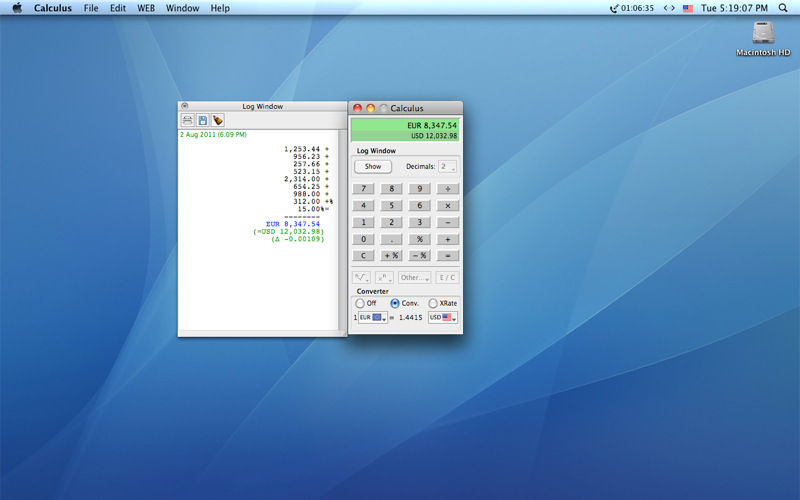The height and width of the screenshot is (500, 800).
Task: Open the EUR source currency dropdown
Action: pyautogui.click(x=373, y=317)
